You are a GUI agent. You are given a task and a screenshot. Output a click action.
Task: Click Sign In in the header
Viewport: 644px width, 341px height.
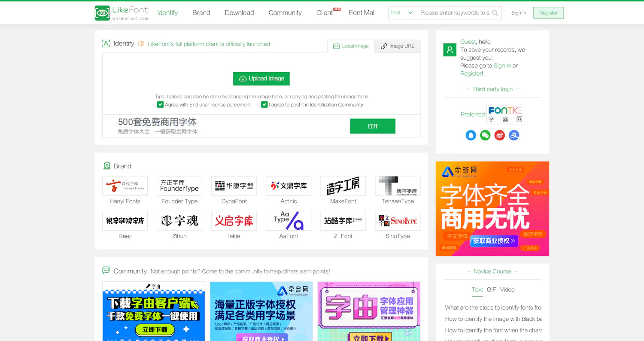point(519,13)
